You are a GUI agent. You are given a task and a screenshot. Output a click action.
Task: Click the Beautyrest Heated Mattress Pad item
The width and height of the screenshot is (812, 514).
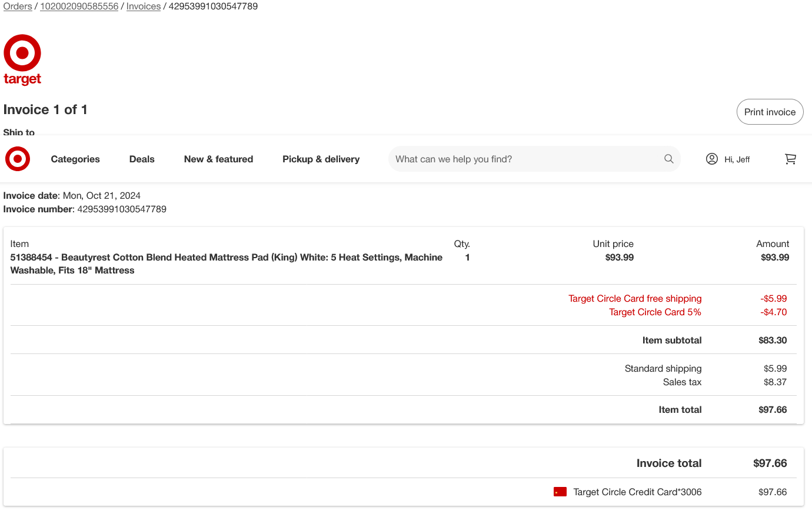pyautogui.click(x=227, y=263)
